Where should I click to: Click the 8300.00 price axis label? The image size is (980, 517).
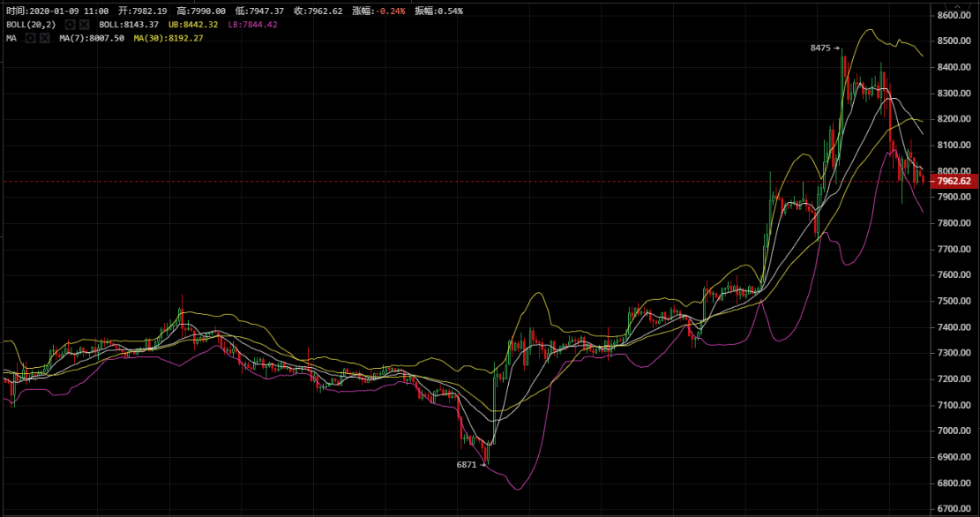pos(954,94)
